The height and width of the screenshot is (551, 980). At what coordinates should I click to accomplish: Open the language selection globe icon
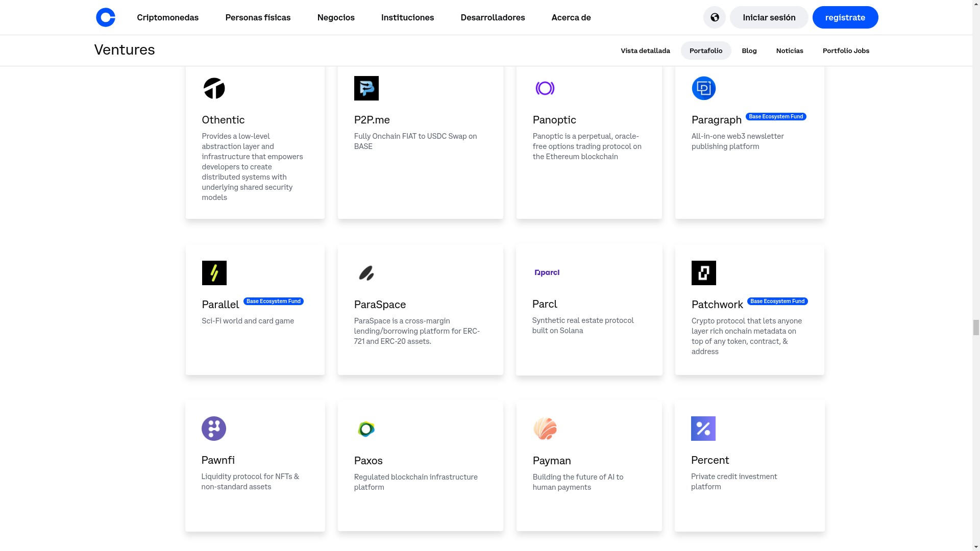(714, 17)
